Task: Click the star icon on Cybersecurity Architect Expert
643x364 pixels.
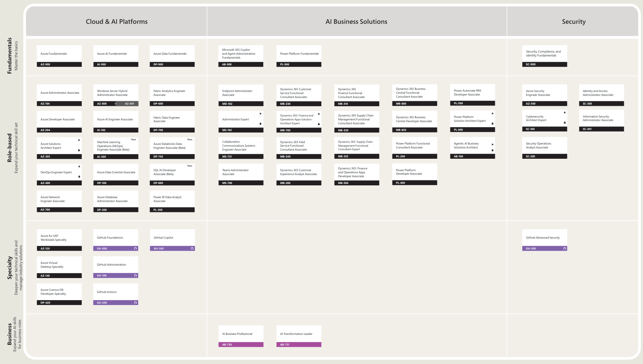Action: 564,113
